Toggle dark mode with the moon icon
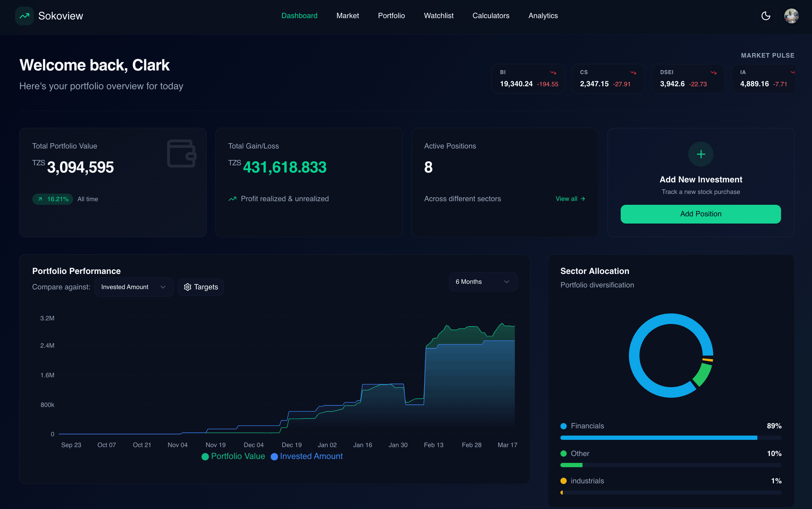812x509 pixels. [766, 15]
